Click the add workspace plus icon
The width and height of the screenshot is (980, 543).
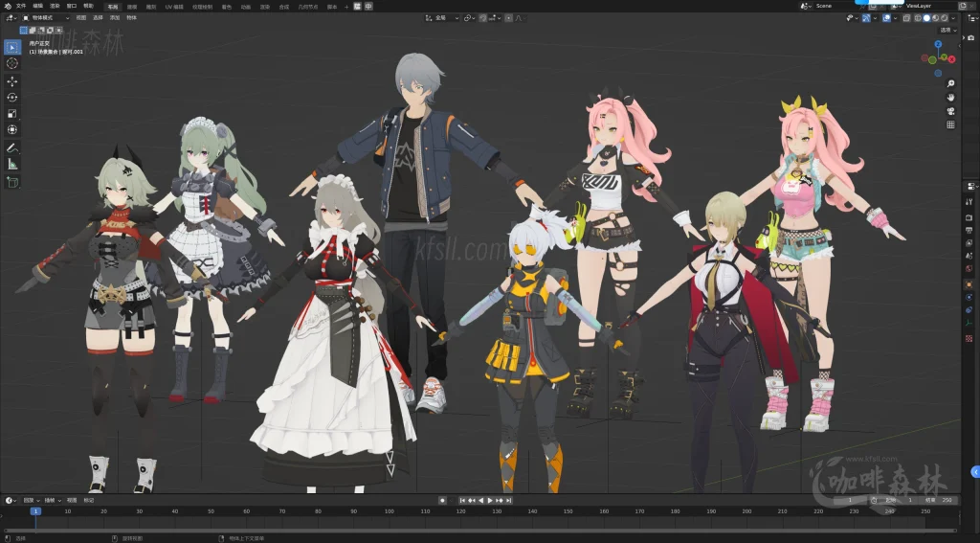point(346,7)
